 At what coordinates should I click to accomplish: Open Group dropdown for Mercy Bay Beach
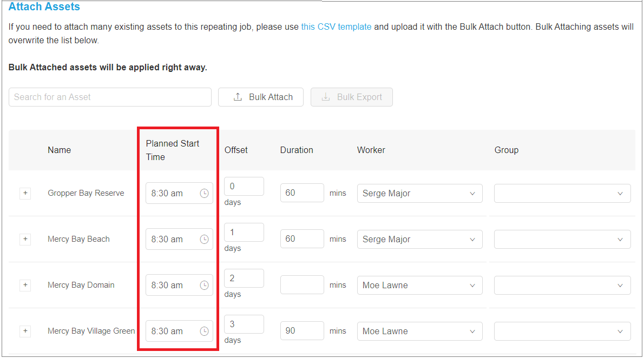[x=562, y=240]
